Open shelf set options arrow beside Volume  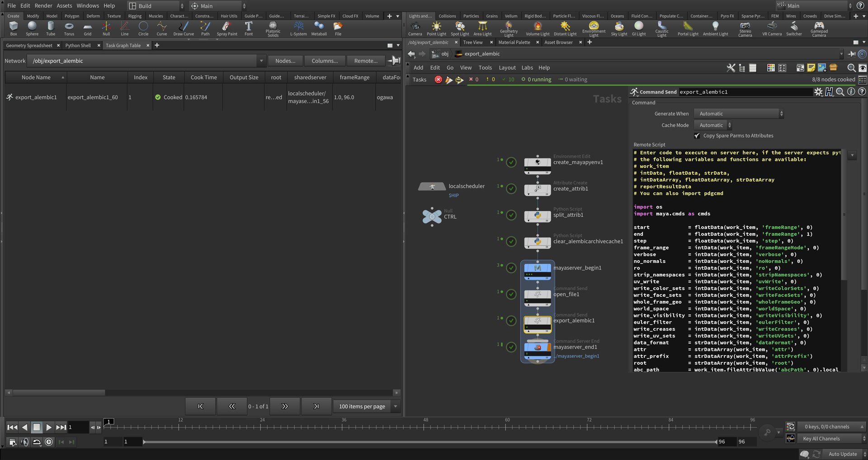(397, 16)
